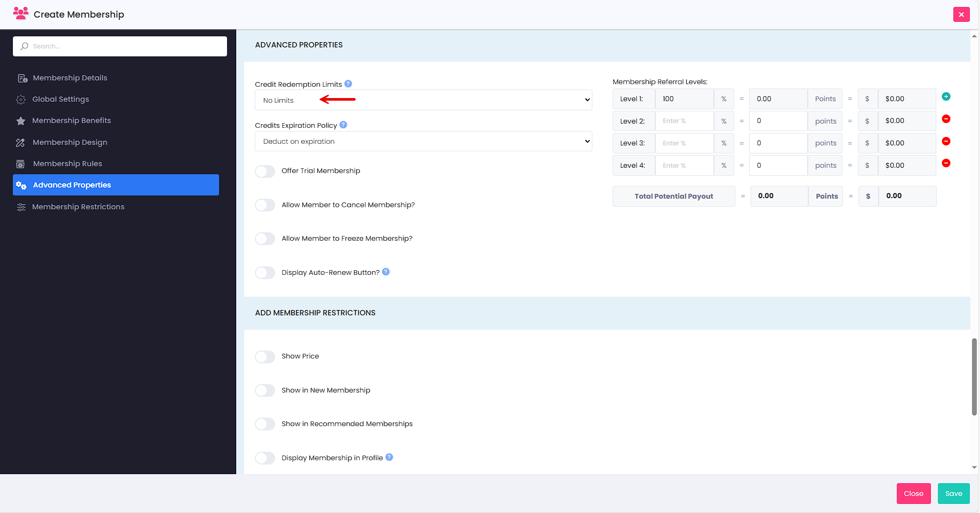980x513 pixels.
Task: Add a referral level with green plus
Action: tap(946, 96)
